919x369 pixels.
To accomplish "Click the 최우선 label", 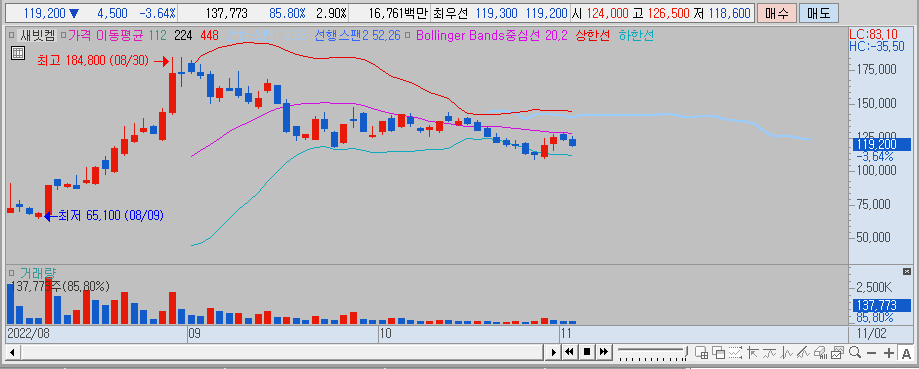I will [x=450, y=13].
